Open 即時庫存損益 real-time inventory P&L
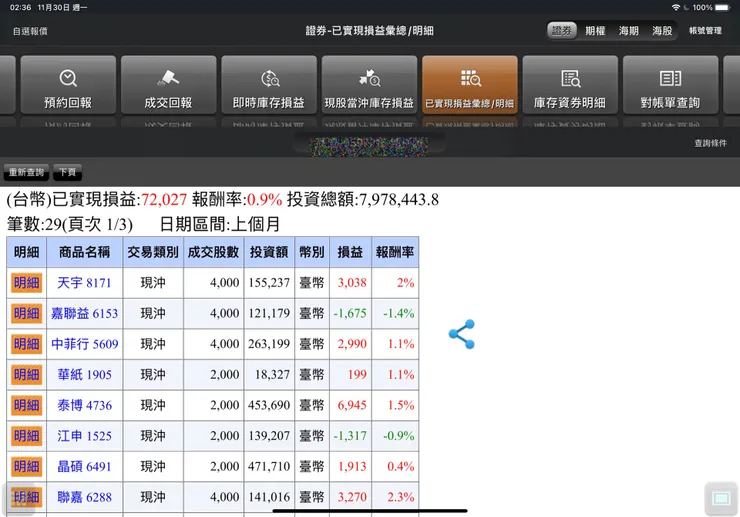This screenshot has height=517, width=740. (269, 85)
